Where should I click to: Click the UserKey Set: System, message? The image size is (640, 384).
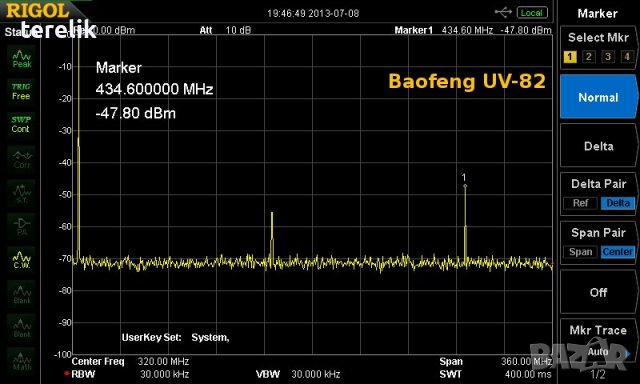[x=176, y=337]
